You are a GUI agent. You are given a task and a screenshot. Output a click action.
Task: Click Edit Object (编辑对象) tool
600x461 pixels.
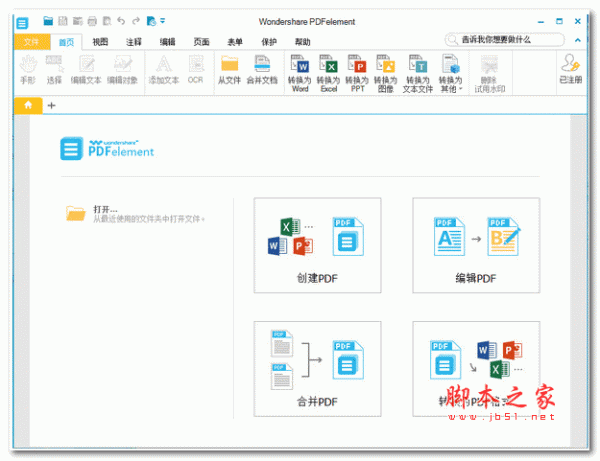pyautogui.click(x=122, y=69)
